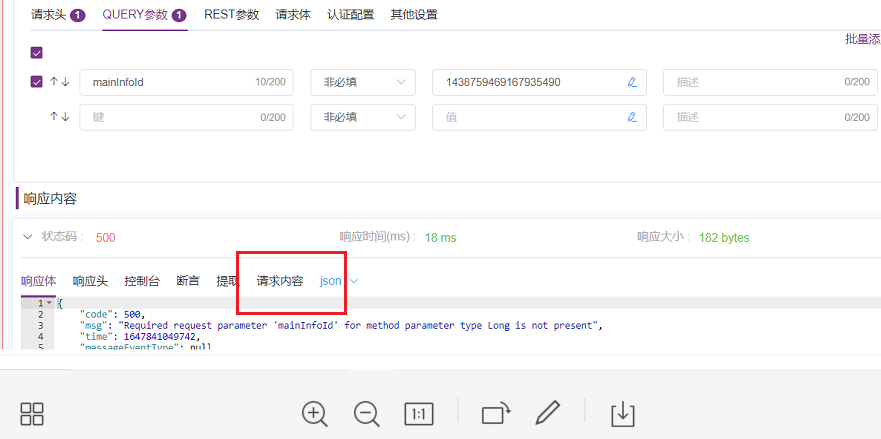
Task: Click the mainInfoId key input field
Action: coord(187,82)
